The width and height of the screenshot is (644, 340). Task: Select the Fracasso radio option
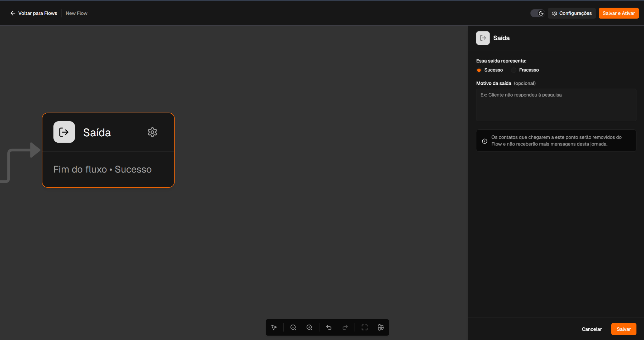pyautogui.click(x=514, y=70)
